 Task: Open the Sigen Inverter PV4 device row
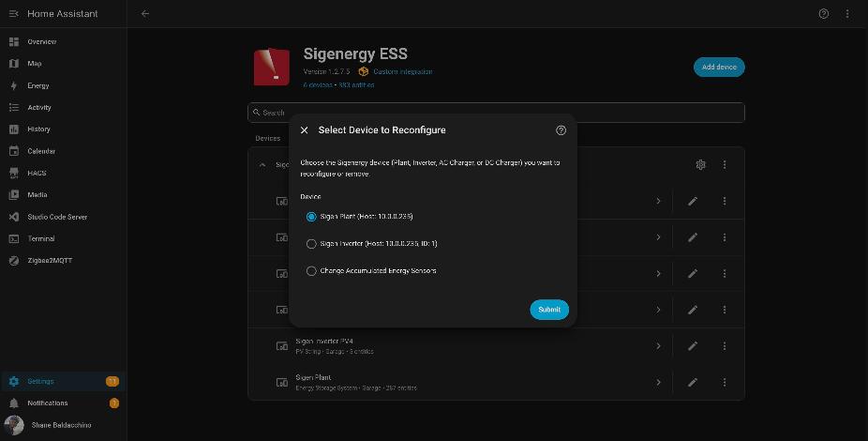pyautogui.click(x=496, y=346)
